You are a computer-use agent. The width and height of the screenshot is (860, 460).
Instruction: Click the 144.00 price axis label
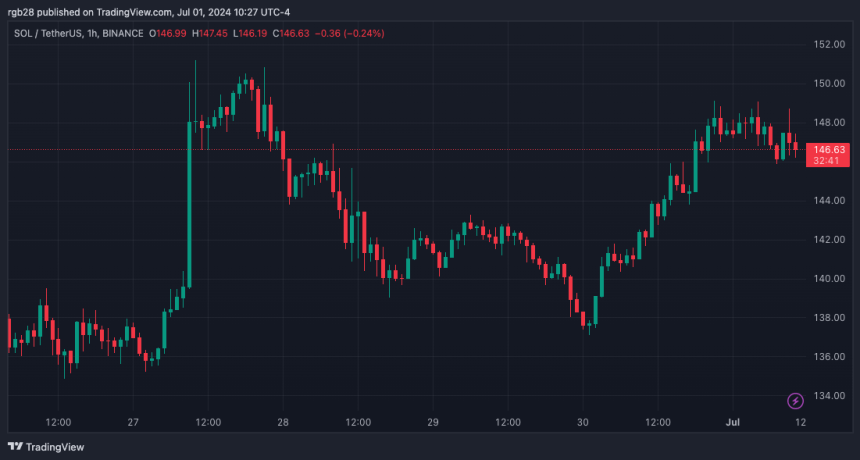[x=826, y=200]
